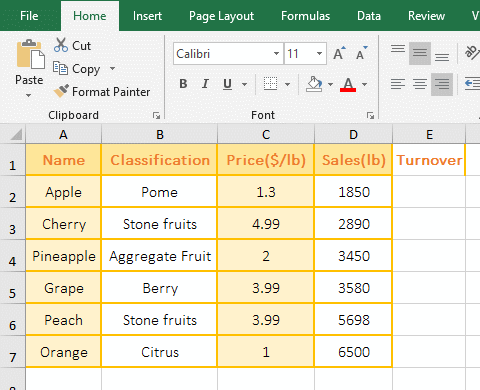Open Clipboard dialog launcher

(x=156, y=115)
